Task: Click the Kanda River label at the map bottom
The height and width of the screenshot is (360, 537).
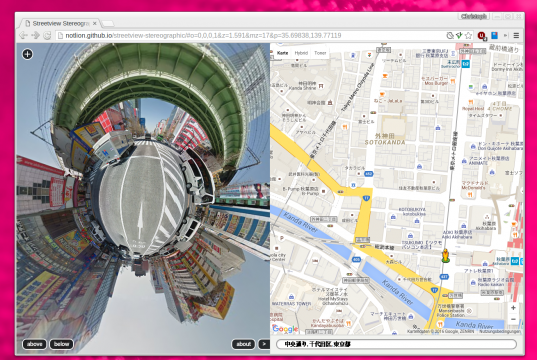Action: (x=475, y=324)
